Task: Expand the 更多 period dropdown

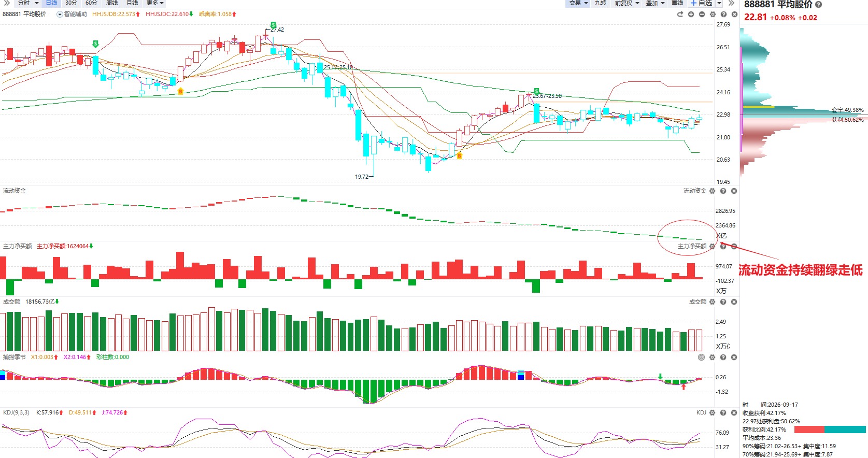Action: pos(155,3)
